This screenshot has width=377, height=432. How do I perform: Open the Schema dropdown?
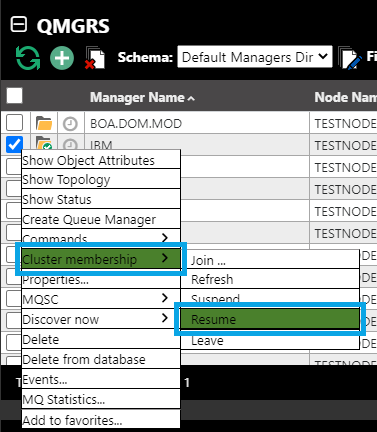255,57
